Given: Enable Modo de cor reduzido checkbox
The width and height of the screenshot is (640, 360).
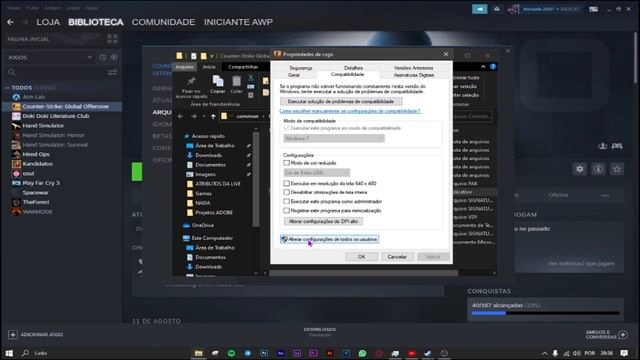Looking at the screenshot, I should pos(287,163).
